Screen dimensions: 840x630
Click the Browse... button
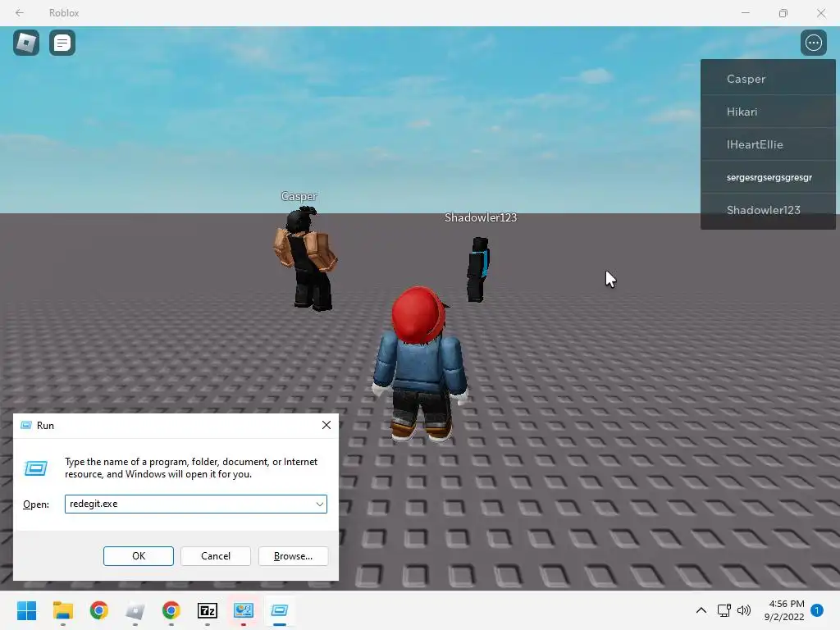[293, 556]
